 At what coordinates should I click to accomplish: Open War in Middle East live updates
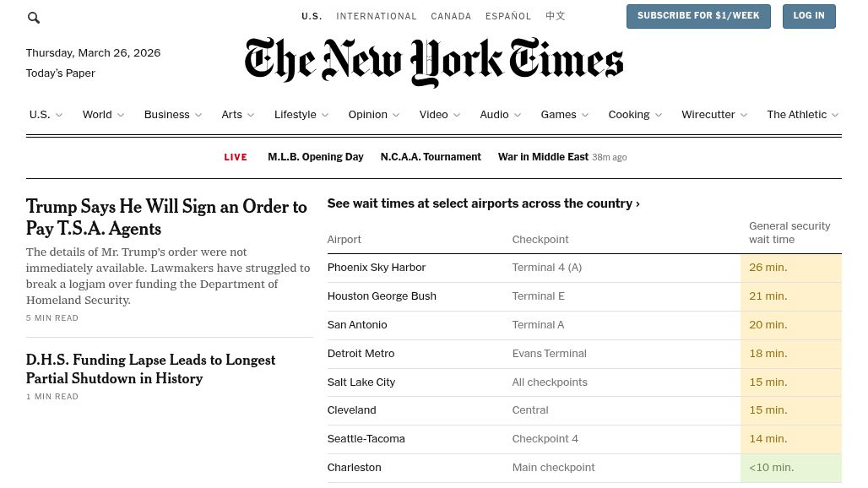(x=543, y=157)
